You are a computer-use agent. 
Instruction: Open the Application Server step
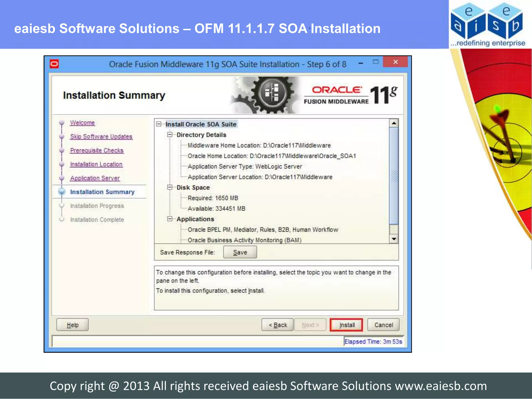(95, 178)
